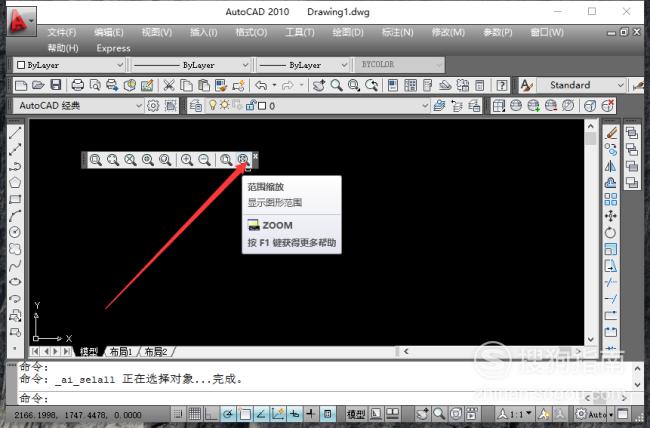Toggle Dynamic Input in status bar
The height and width of the screenshot is (428, 650).
click(294, 413)
